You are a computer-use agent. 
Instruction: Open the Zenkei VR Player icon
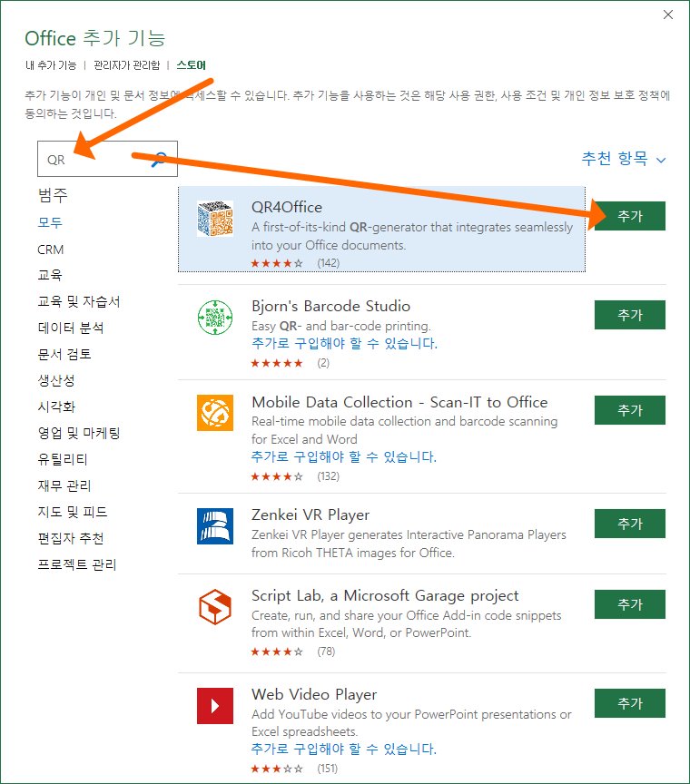pyautogui.click(x=215, y=526)
